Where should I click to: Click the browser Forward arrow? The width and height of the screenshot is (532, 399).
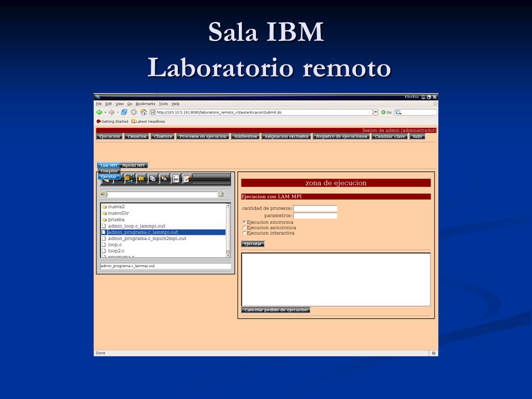point(111,112)
